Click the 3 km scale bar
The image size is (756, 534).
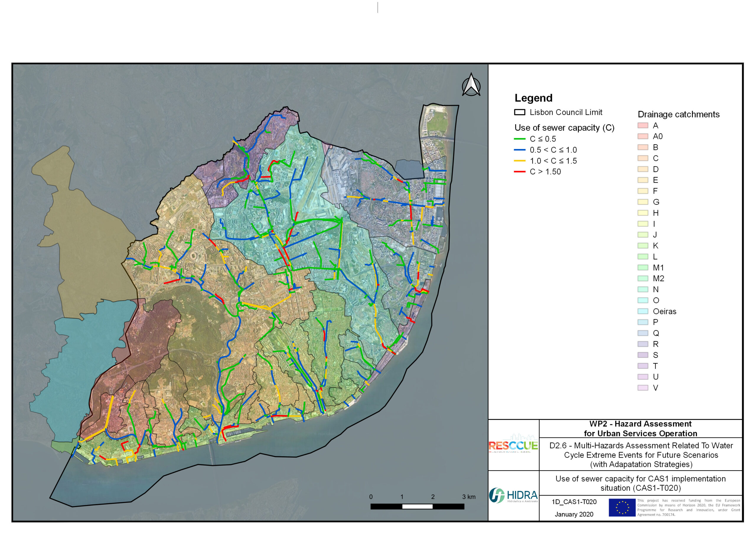pos(417,506)
